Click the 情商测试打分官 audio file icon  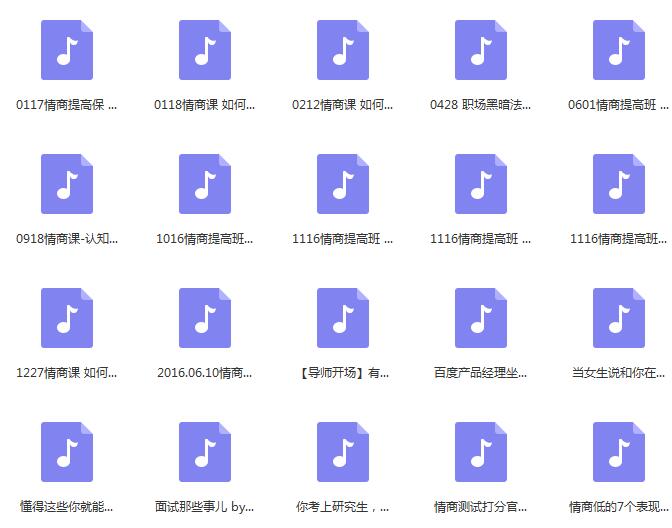481,452
